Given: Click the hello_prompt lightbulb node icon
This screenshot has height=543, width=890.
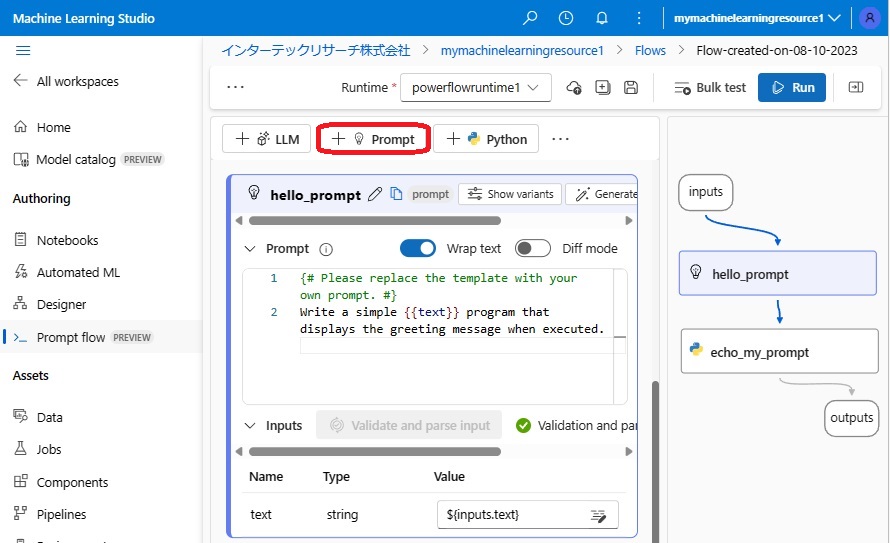Looking at the screenshot, I should pyautogui.click(x=254, y=193).
